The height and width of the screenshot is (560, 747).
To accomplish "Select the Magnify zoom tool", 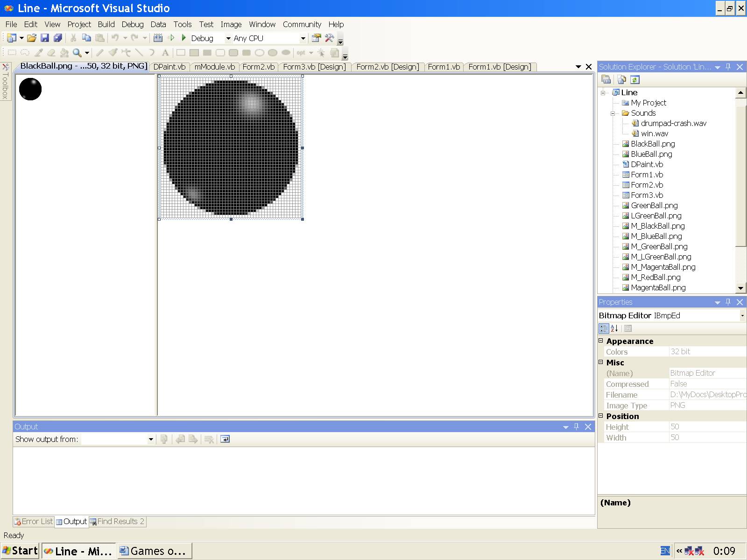I will pos(77,53).
